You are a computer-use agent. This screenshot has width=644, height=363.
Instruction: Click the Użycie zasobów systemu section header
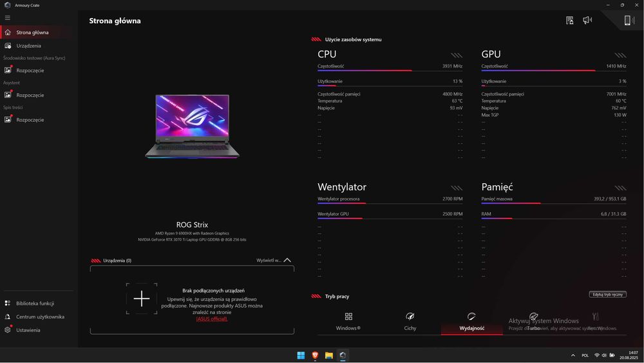(x=353, y=39)
